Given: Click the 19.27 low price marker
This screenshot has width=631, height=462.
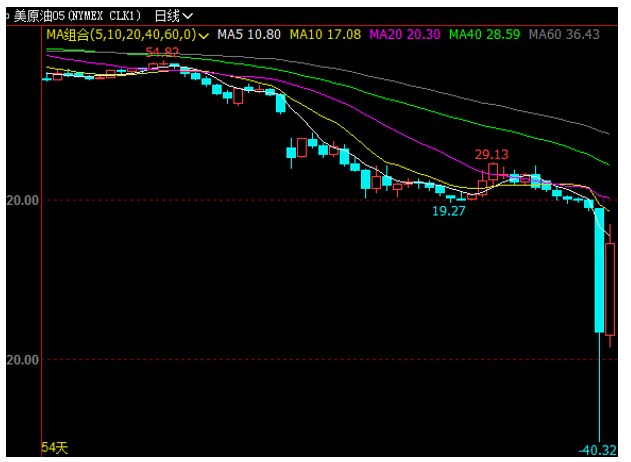Looking at the screenshot, I should click(x=449, y=212).
